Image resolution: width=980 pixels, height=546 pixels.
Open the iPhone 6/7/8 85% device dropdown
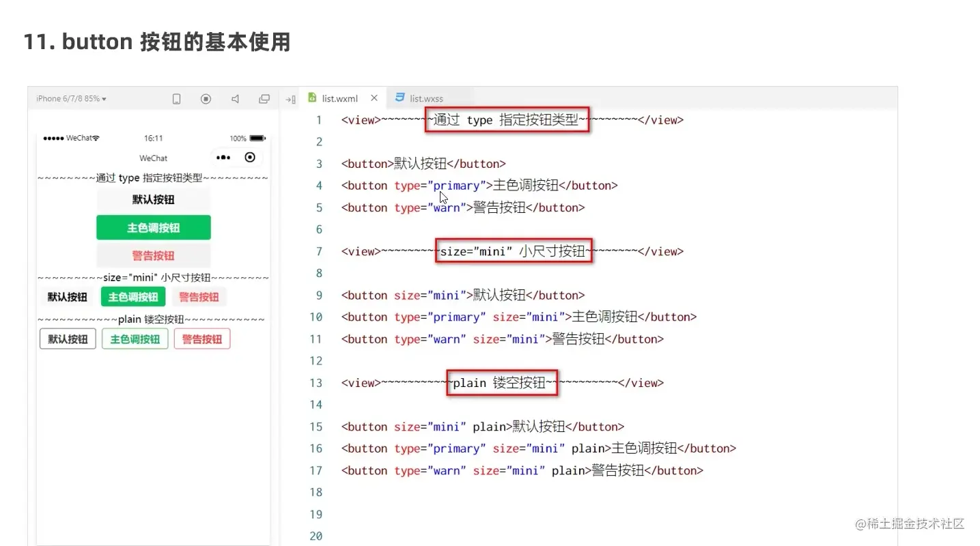71,99
